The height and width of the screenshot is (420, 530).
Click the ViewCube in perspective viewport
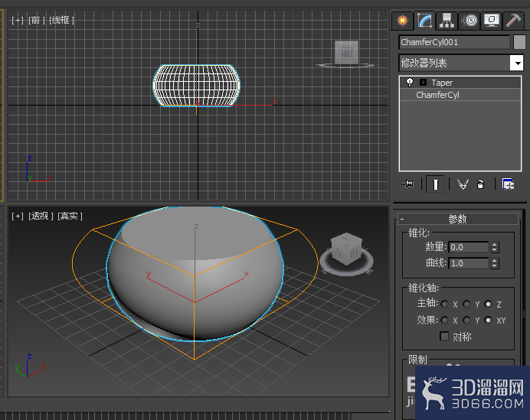[x=347, y=248]
